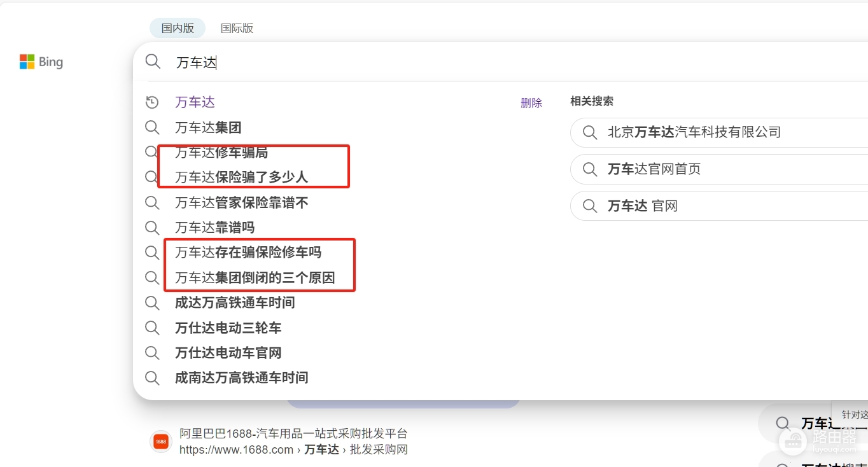Click magnifier icon in 万车达官网首页 pill
868x467 pixels.
point(590,169)
